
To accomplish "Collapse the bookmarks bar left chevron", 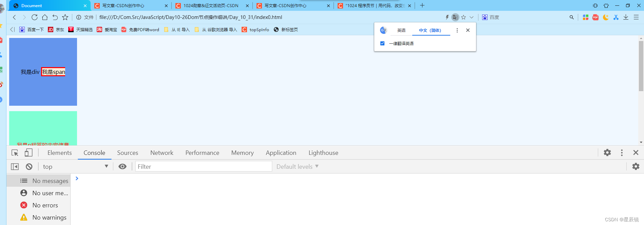I will click(x=13, y=29).
